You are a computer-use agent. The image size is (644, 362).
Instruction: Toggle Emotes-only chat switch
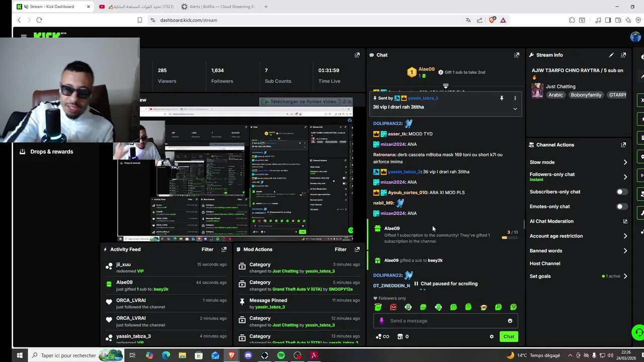622,207
